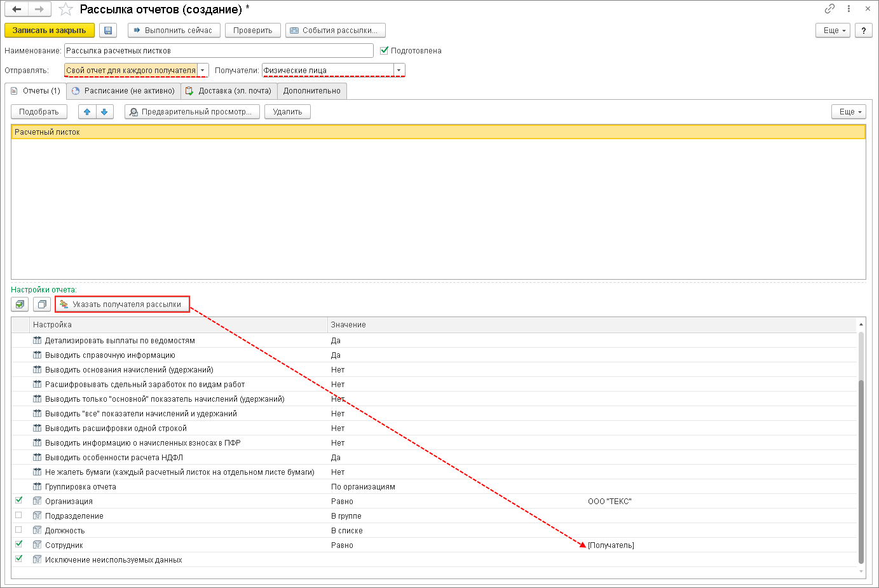Click the Наименование input field
This screenshot has height=588, width=879.
coord(219,51)
